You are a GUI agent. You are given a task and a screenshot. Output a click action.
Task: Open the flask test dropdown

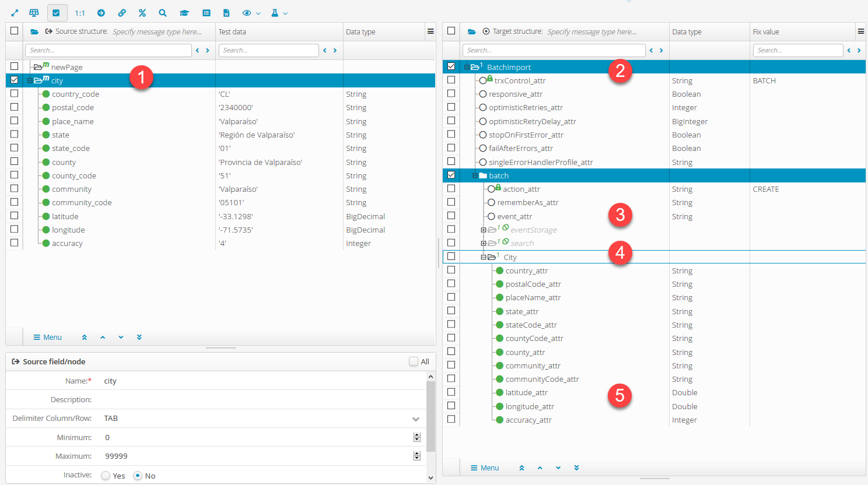tap(279, 13)
